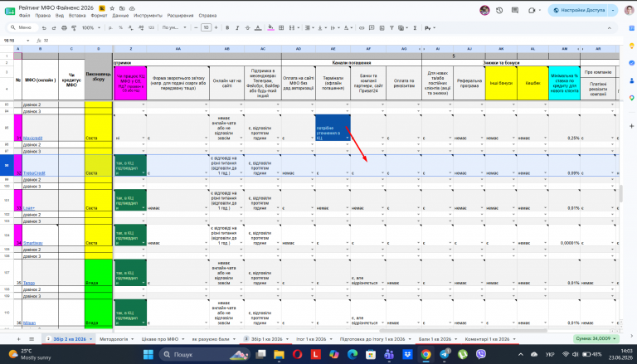
Task: Print the spreadsheet
Action: point(64,27)
